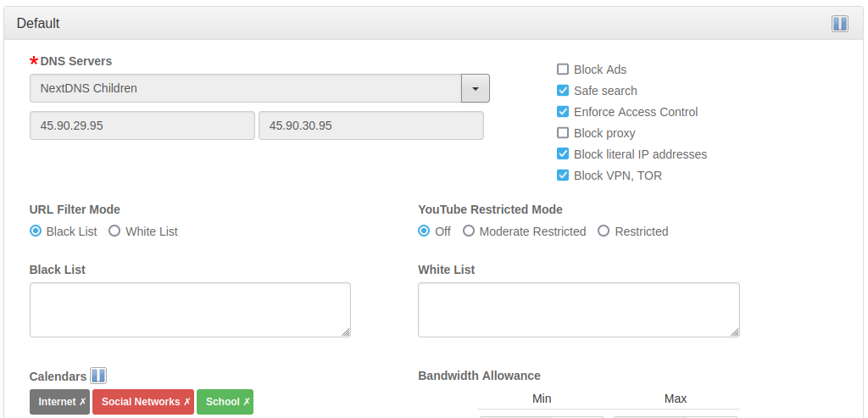This screenshot has width=868, height=418.
Task: Click the help icon beside Calendars
Action: pos(98,376)
